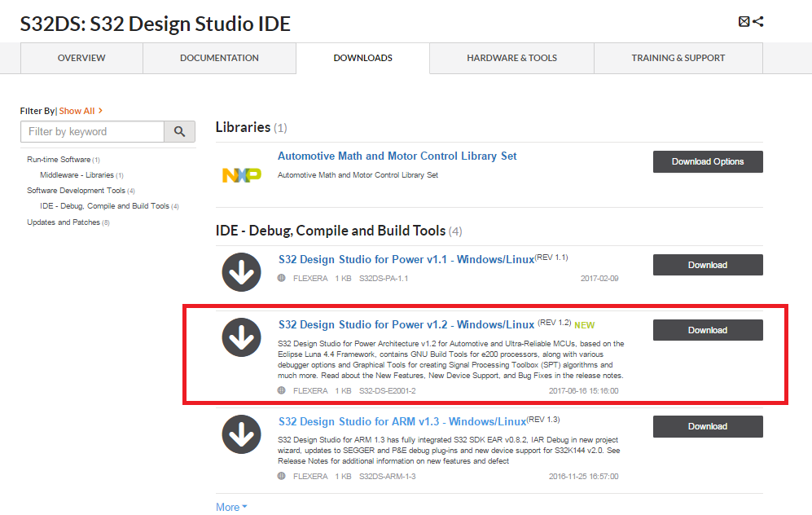
Task: Click the S32DS-ARM-1-3 part number text
Action: (388, 476)
